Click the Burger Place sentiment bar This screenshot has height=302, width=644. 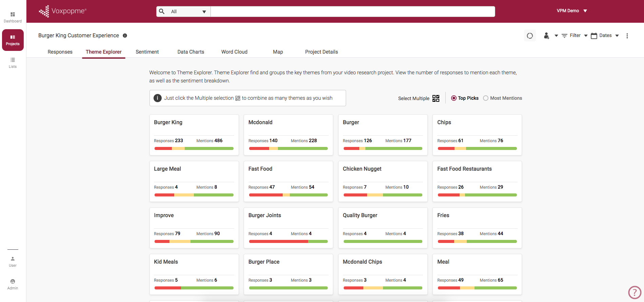288,288
